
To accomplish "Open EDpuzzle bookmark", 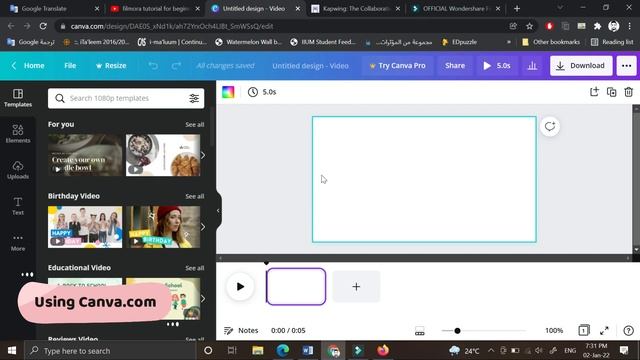I will click(x=459, y=42).
